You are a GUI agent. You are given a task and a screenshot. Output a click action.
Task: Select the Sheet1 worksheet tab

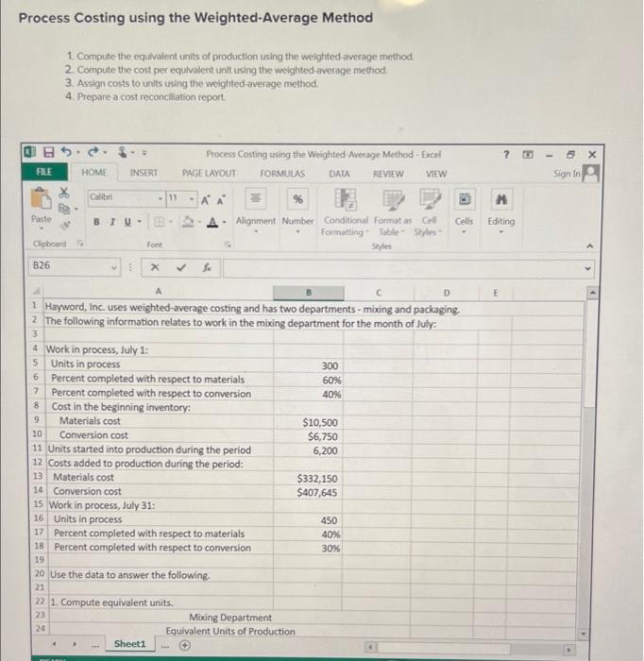129,644
